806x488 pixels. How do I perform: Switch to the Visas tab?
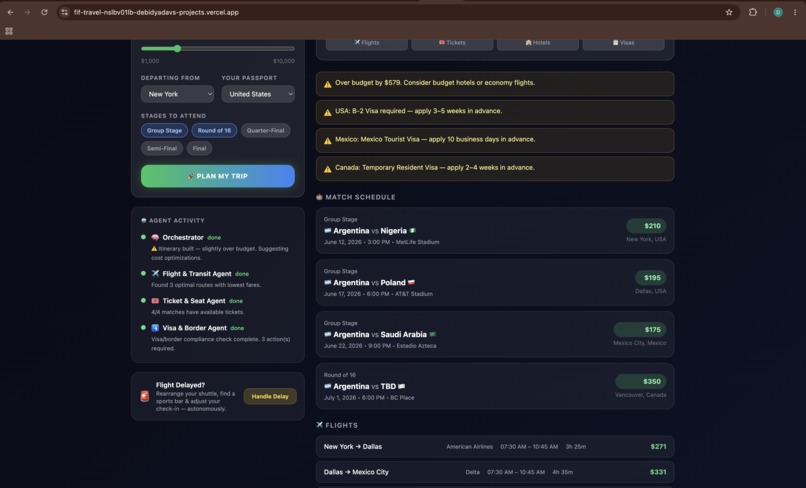pyautogui.click(x=624, y=43)
